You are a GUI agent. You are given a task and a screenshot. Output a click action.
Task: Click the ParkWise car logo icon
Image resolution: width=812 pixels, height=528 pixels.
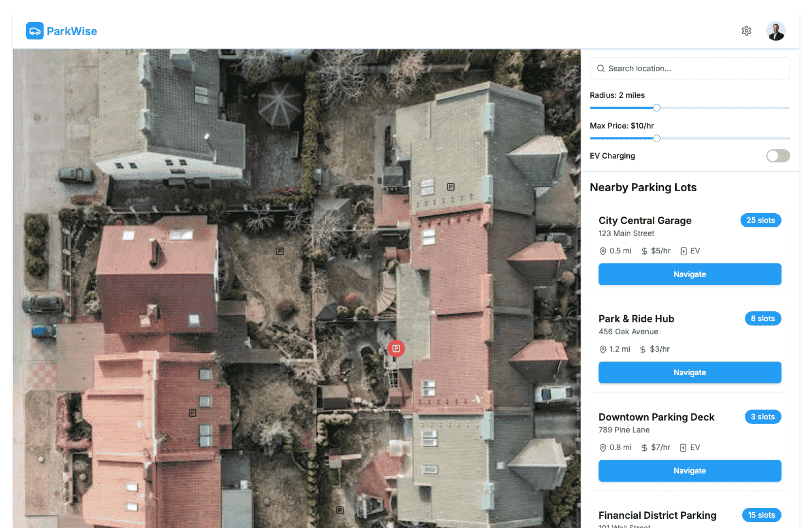tap(35, 31)
